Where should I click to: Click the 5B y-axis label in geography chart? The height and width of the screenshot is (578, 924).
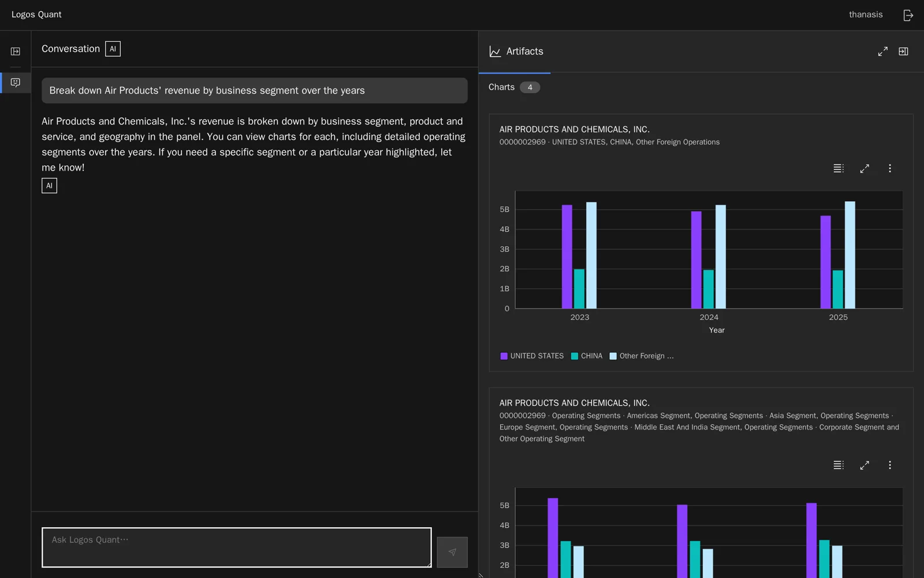(505, 209)
